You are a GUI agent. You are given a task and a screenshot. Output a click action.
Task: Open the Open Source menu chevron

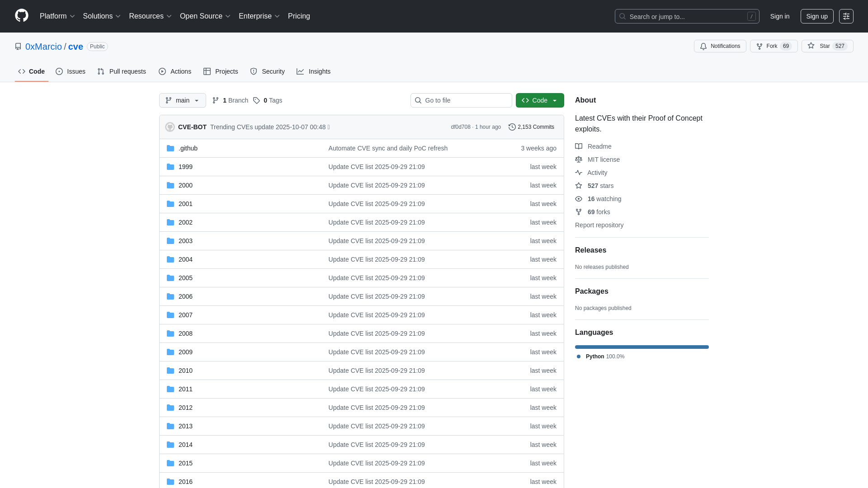point(228,16)
